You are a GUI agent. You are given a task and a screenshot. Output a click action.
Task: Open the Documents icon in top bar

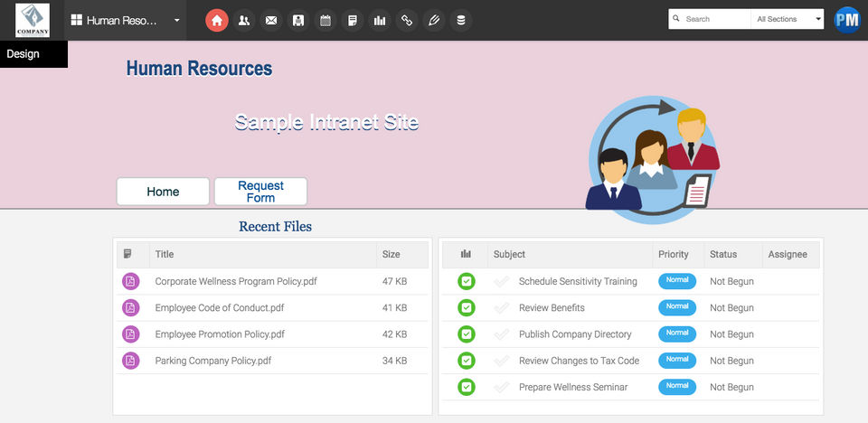(353, 21)
